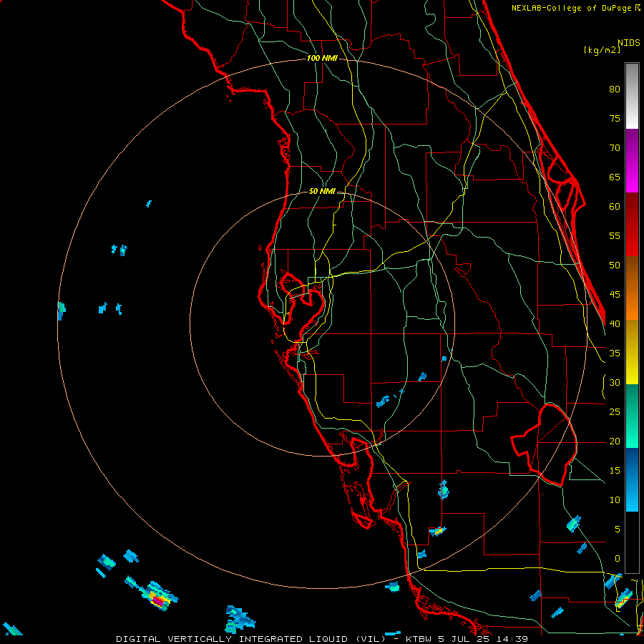Screen dimensions: 644x644
Task: Click the 60 value on the color scale
Action: pos(615,207)
